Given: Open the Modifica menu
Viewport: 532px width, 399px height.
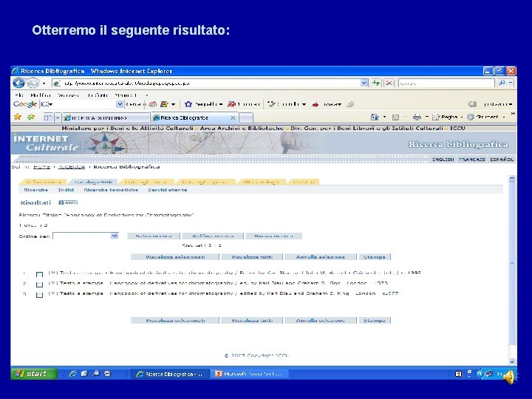Looking at the screenshot, I should click(x=41, y=95).
